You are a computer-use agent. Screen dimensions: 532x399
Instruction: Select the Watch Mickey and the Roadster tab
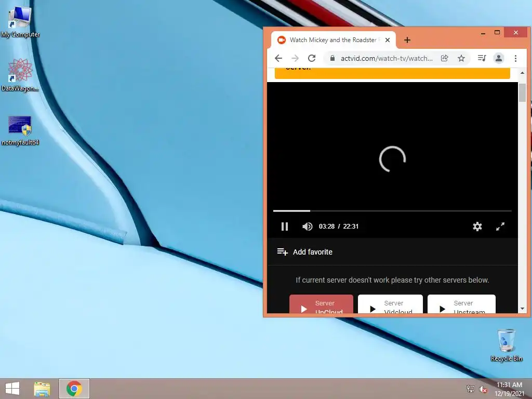click(332, 40)
